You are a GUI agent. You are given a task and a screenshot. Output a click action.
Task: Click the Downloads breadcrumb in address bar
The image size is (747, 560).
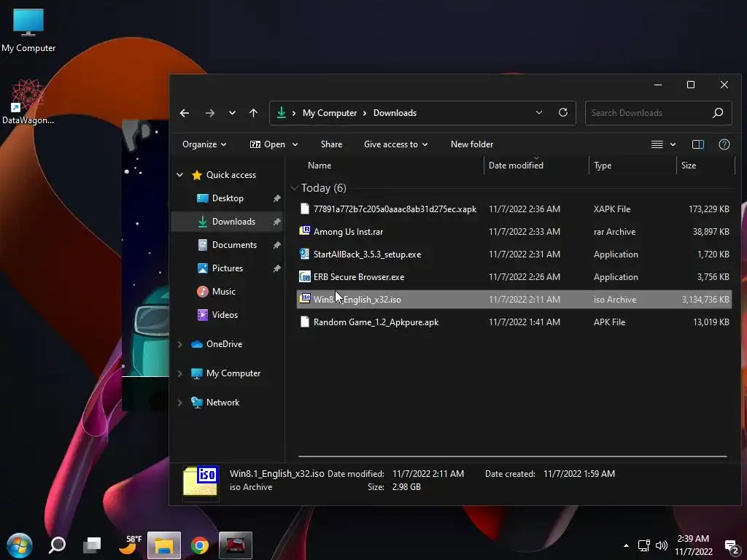click(395, 113)
